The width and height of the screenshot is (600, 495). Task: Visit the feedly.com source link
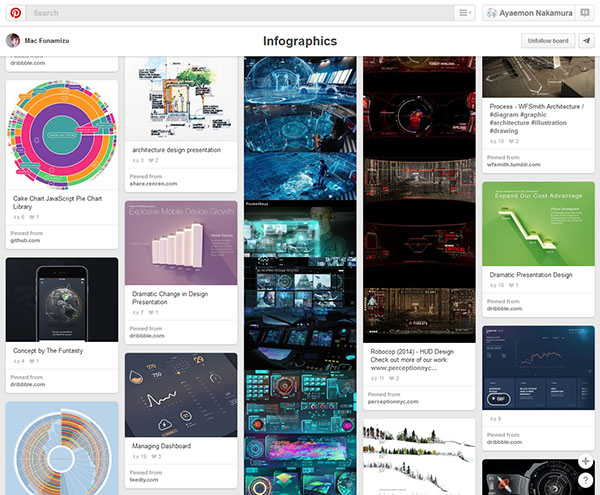tap(147, 480)
